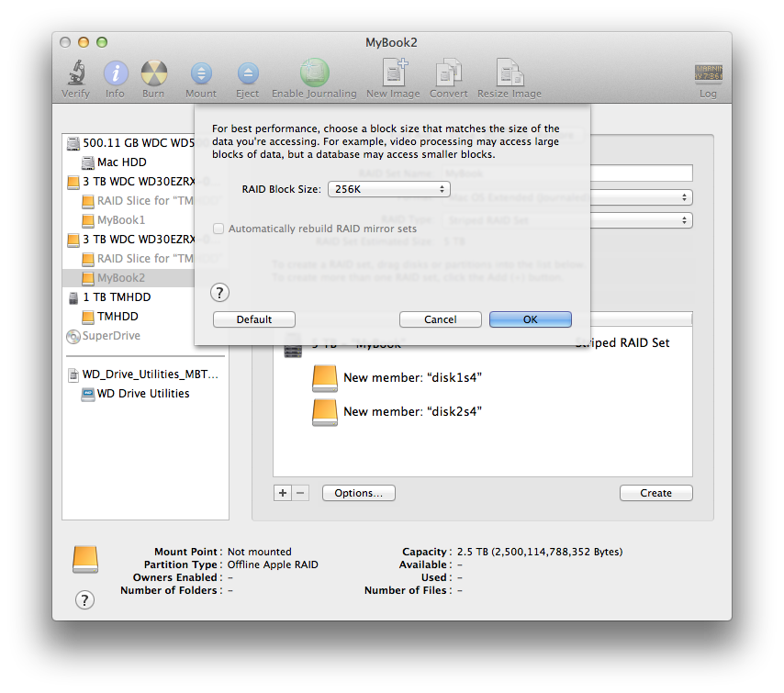Select the 500.11 GB WDC drive
The width and height of the screenshot is (784, 693).
(130, 143)
